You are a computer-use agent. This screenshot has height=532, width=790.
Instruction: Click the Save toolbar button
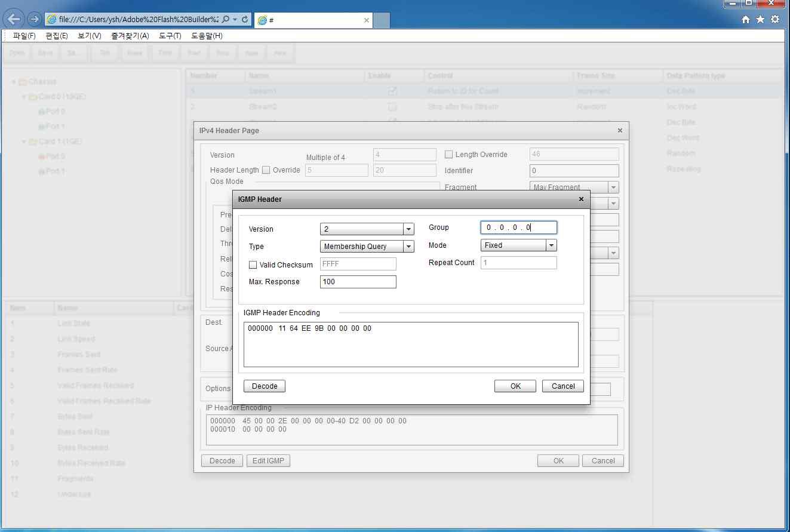45,53
